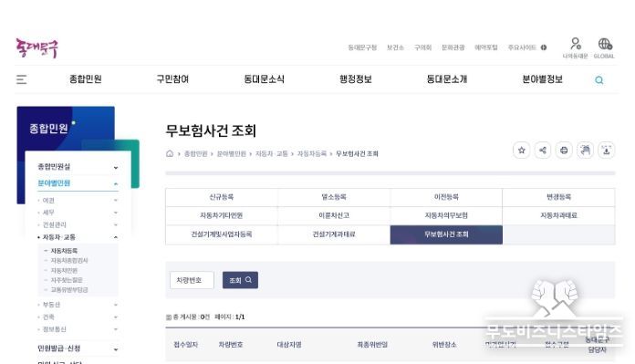
Task: Open the 동대문소개 main menu
Action: click(447, 79)
